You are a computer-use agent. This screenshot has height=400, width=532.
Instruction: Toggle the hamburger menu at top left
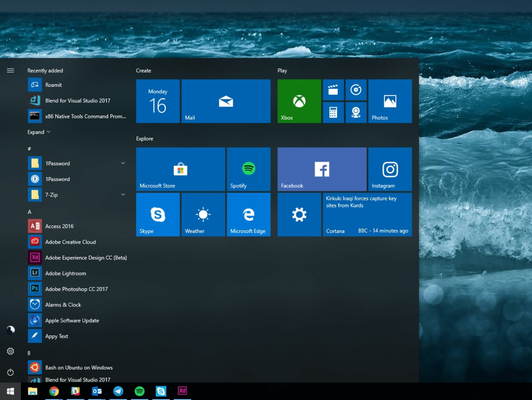coord(11,70)
